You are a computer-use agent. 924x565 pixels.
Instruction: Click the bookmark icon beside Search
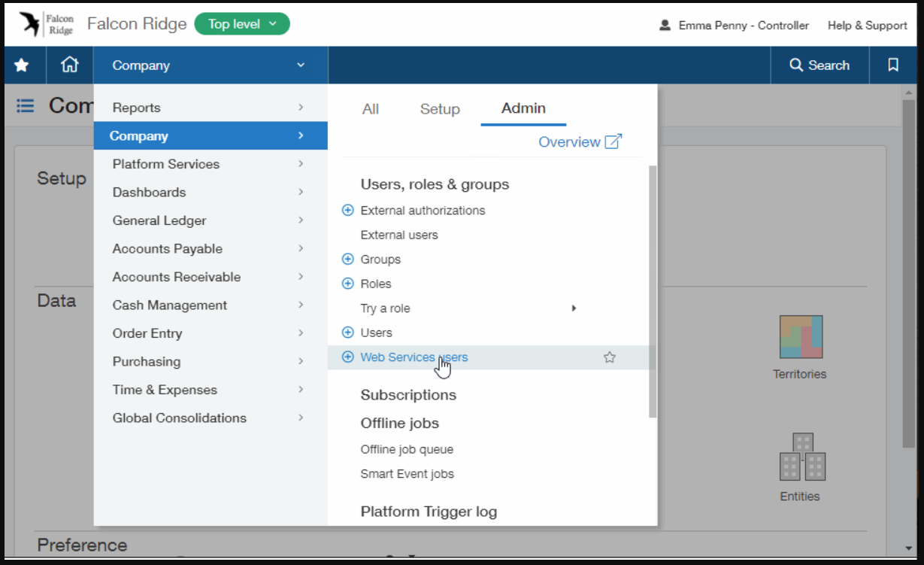[x=893, y=65]
